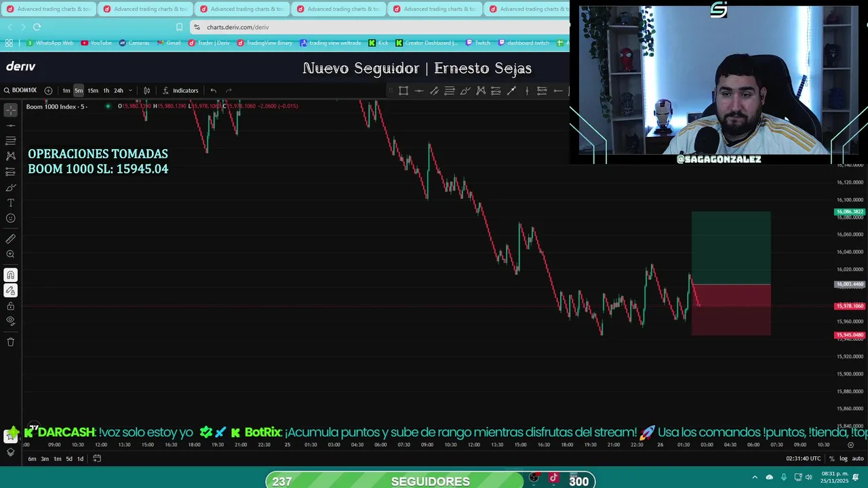Image resolution: width=868 pixels, height=488 pixels.
Task: Select the red 15,945.0480 stop-loss price label
Action: [849, 335]
